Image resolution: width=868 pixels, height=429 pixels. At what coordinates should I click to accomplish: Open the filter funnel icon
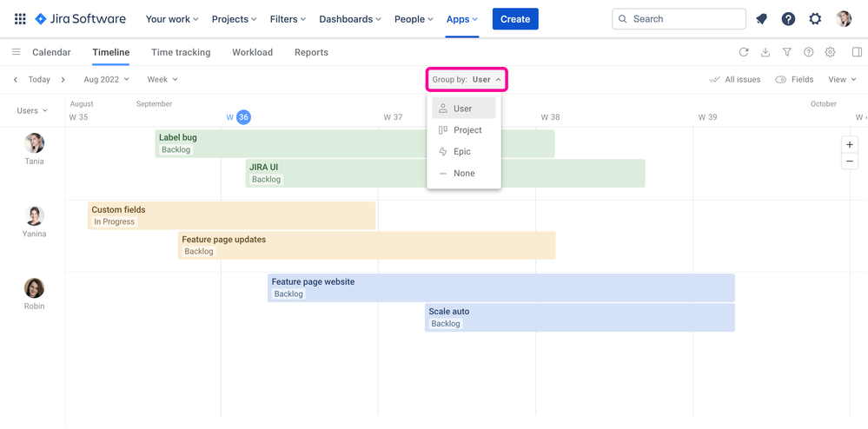(786, 52)
